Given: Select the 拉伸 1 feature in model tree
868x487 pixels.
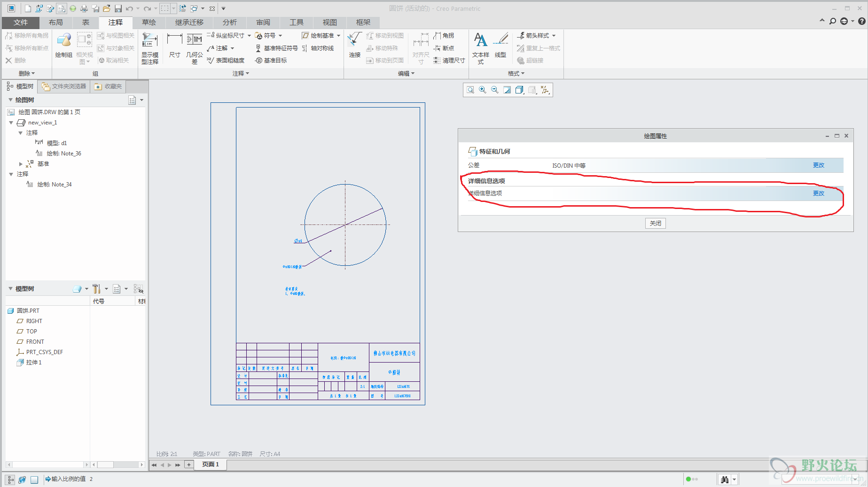Looking at the screenshot, I should pos(34,363).
